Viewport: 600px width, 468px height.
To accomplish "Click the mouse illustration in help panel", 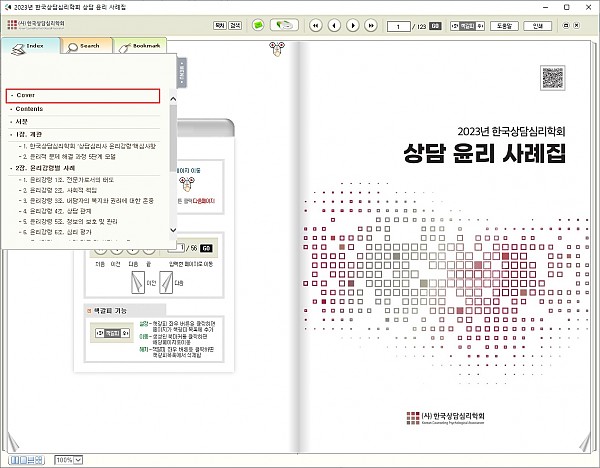I will (187, 184).
